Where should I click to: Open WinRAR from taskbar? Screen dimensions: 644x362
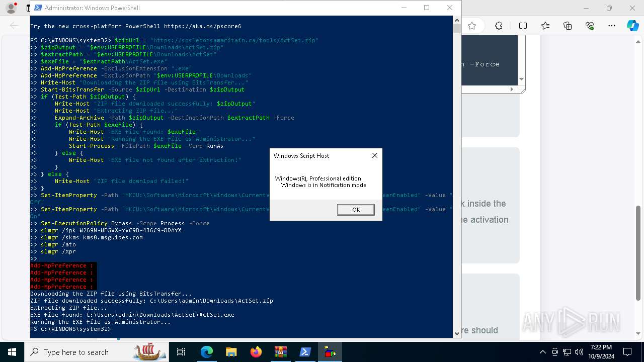point(280,352)
